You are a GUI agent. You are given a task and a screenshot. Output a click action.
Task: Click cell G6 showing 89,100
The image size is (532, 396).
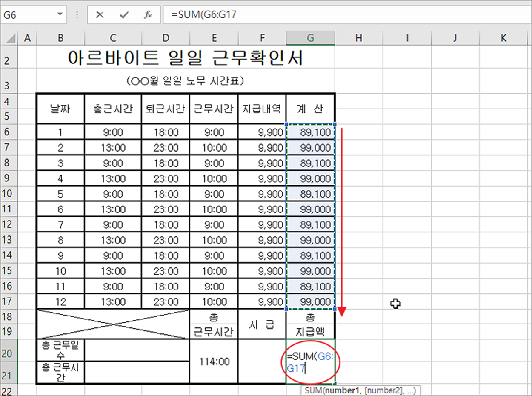click(310, 132)
